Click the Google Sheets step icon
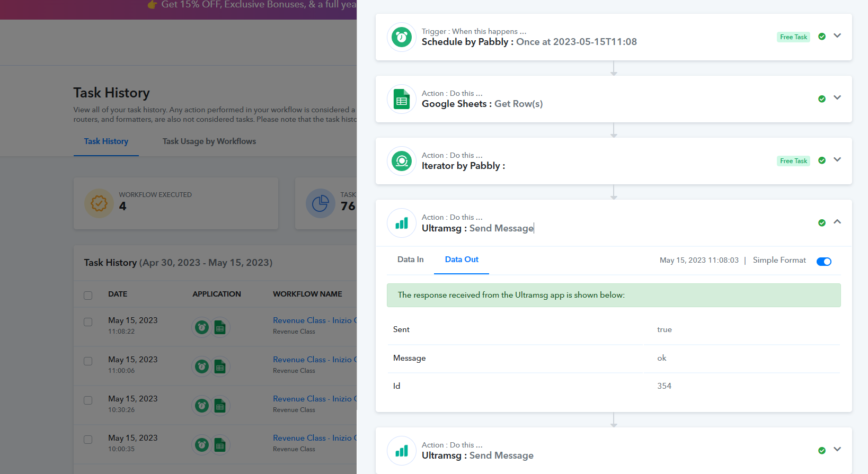 402,99
